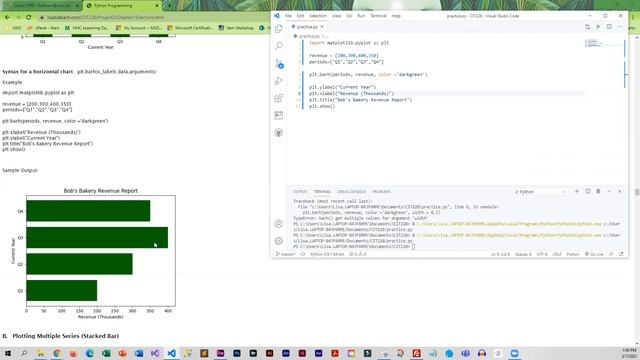Close the Python Programming browser tab
This screenshot has height=360, width=640.
click(x=157, y=6)
